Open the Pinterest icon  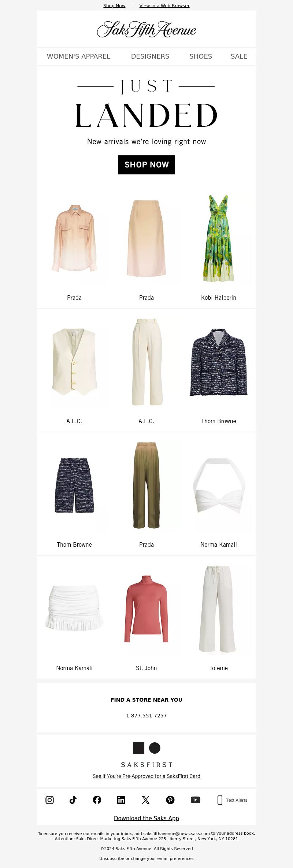(170, 800)
